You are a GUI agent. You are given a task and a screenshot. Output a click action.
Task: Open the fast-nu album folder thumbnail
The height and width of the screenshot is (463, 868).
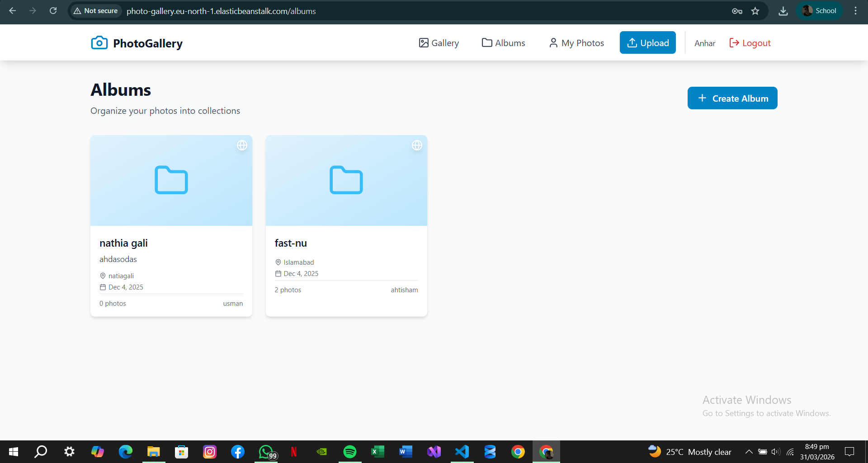click(346, 180)
